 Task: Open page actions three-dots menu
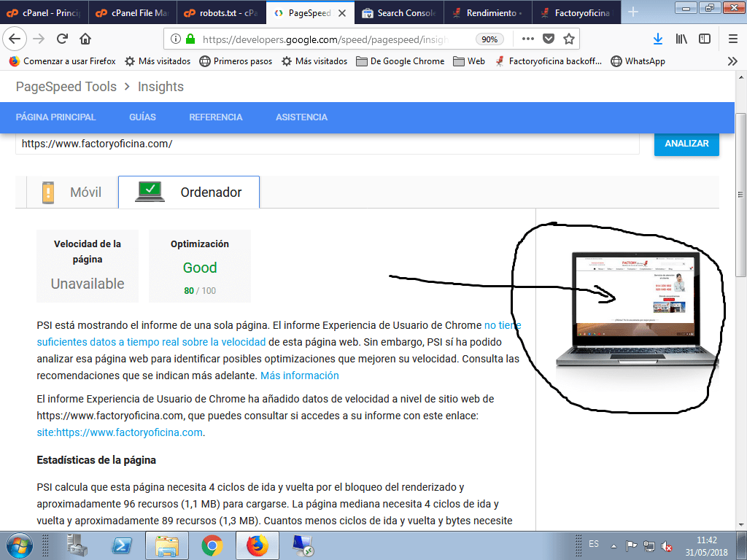(x=528, y=39)
